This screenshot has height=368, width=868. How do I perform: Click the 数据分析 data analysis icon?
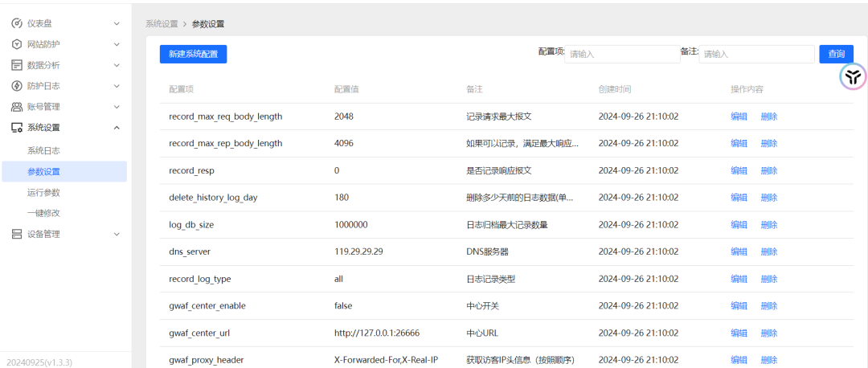coord(16,65)
